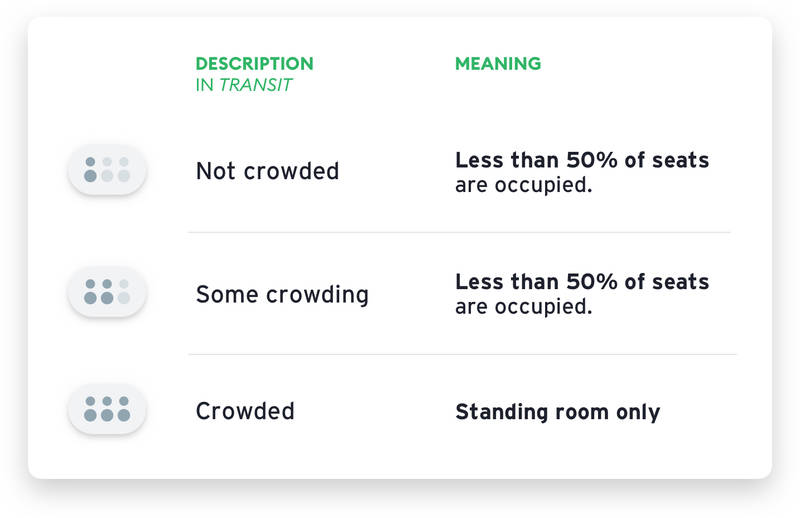Screen dimensions: 800x518
Task: Click the faded dots in the Not crowded icon
Action: pos(115,169)
